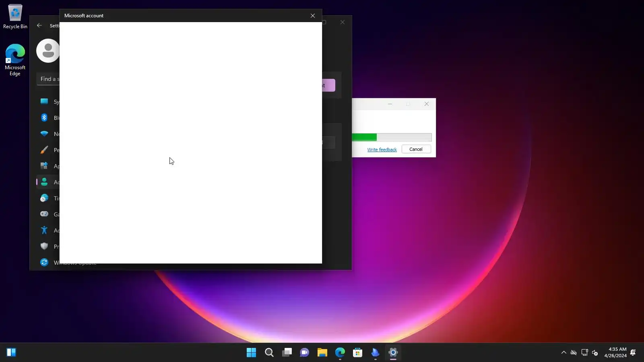
Task: Open the Widgets panel from taskbar
Action: pos(11,352)
